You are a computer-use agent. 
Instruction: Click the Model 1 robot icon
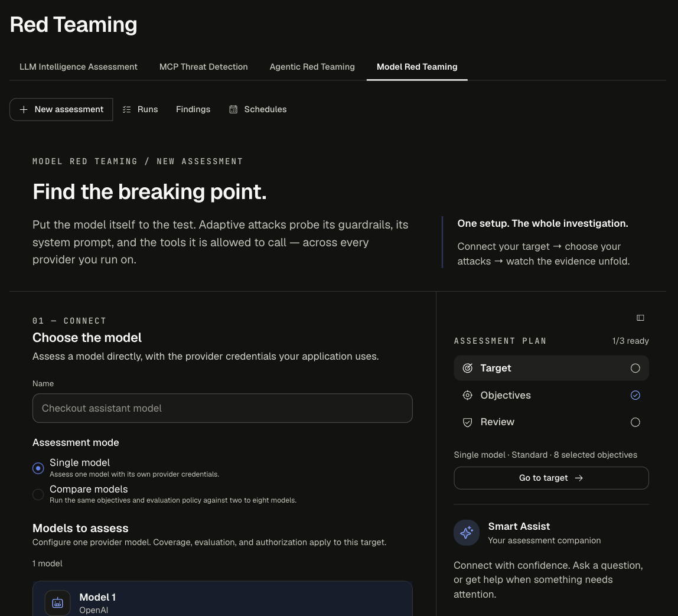pyautogui.click(x=57, y=602)
